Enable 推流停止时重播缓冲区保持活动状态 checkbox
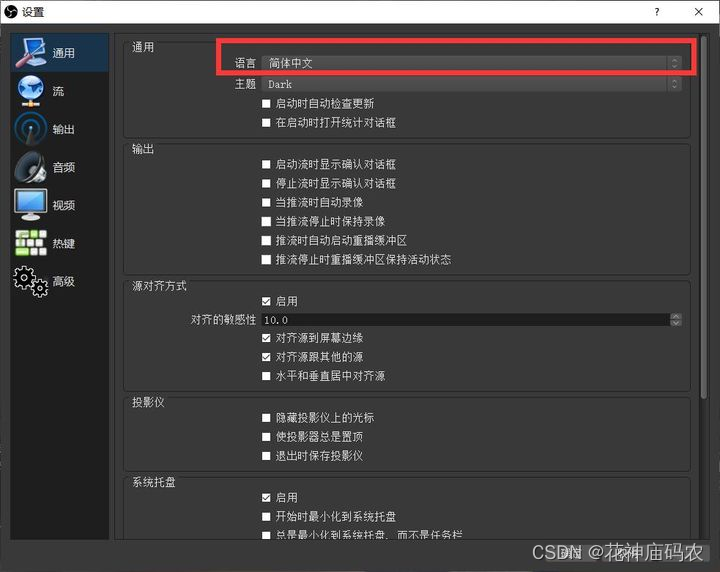Viewport: 720px width, 572px height. coord(266,260)
